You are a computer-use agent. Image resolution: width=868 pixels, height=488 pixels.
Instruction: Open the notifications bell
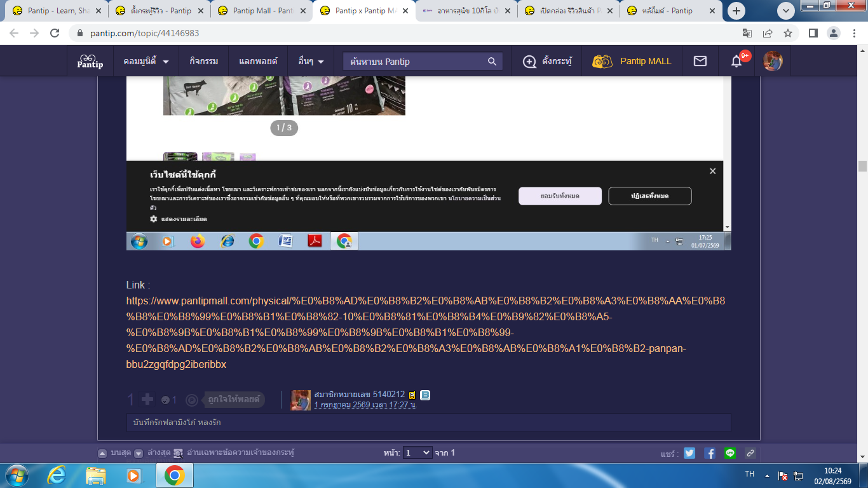[x=737, y=61]
